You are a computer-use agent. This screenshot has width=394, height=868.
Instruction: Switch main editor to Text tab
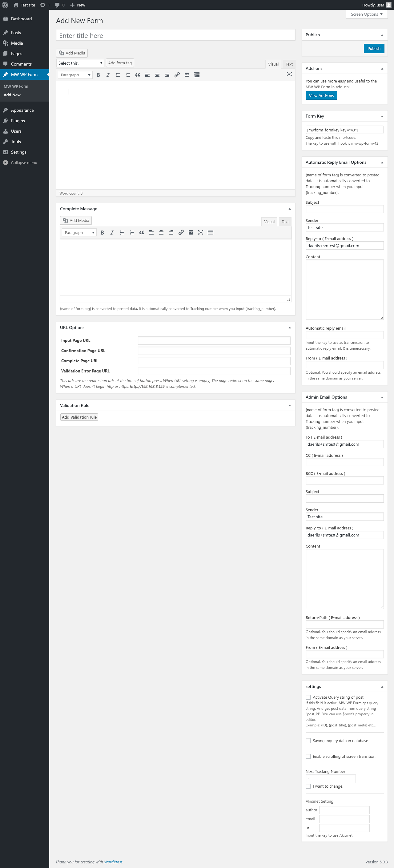tap(289, 64)
